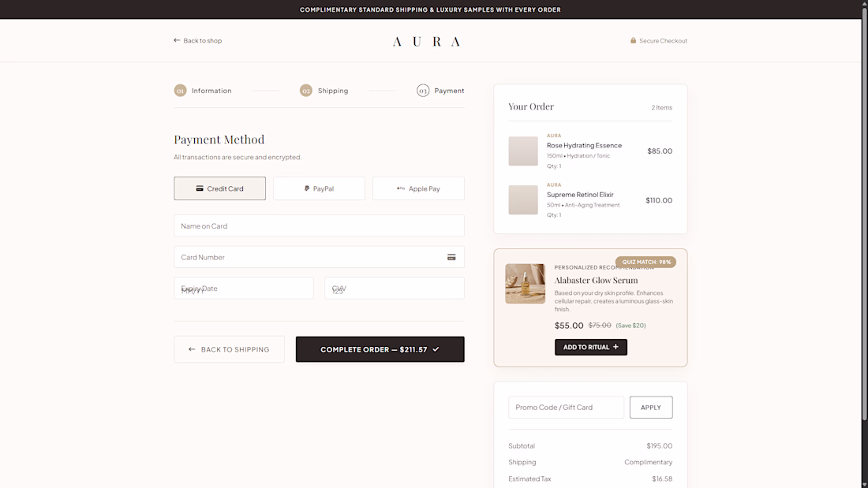Click the Shipping Complimentary value
The width and height of the screenshot is (868, 488).
pos(648,463)
